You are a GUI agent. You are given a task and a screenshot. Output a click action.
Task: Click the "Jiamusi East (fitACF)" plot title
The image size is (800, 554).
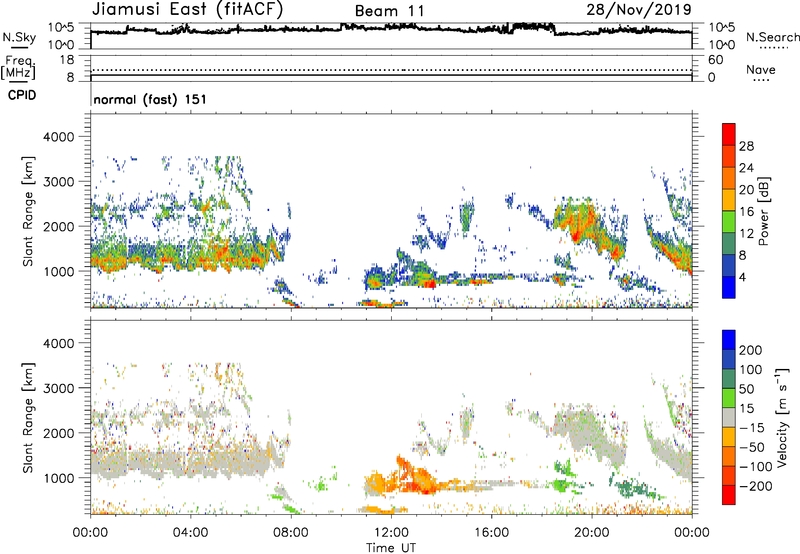(187, 10)
